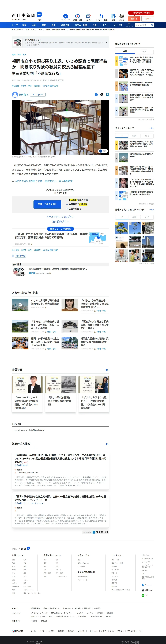This screenshot has width=166, height=644.
Task: Click 登録して続きを読む button
Action: click(x=47, y=204)
